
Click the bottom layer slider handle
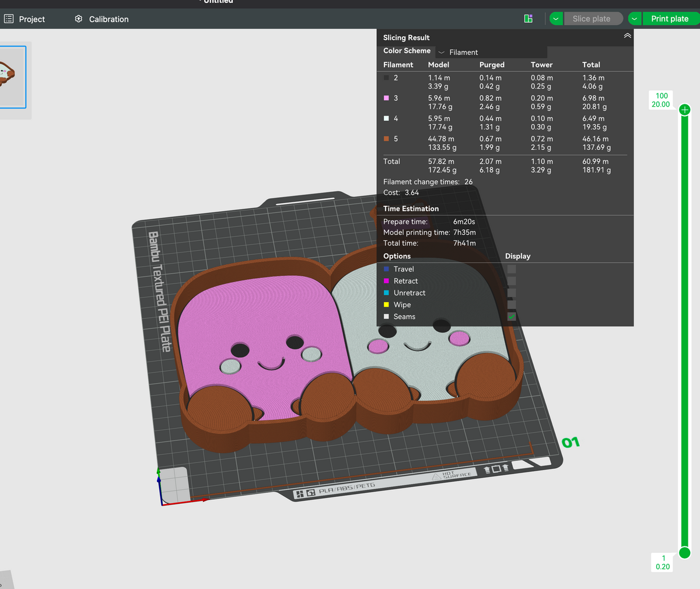click(685, 552)
